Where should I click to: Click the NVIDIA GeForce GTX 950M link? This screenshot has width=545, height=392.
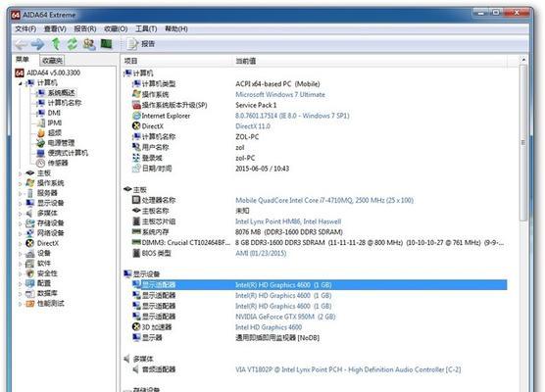[x=285, y=317]
